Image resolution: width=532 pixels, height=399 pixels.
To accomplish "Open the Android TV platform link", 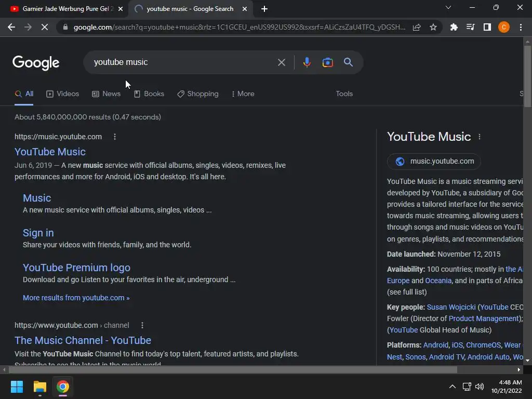I will 446,357.
